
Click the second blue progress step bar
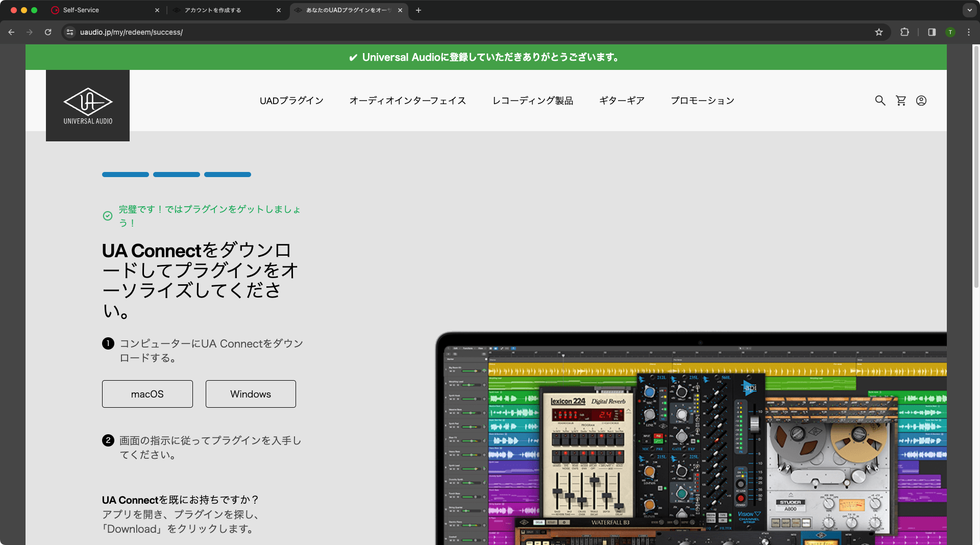pyautogui.click(x=177, y=175)
